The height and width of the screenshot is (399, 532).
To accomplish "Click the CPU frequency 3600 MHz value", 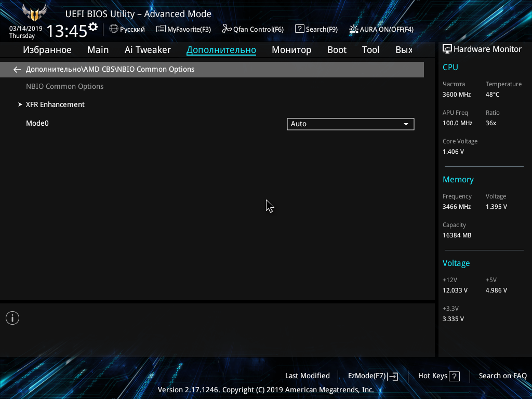I will point(457,95).
